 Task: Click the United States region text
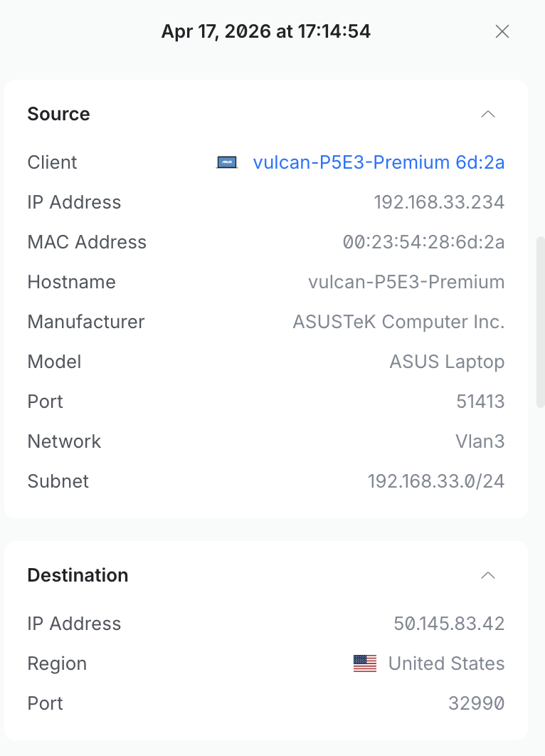pos(446,663)
